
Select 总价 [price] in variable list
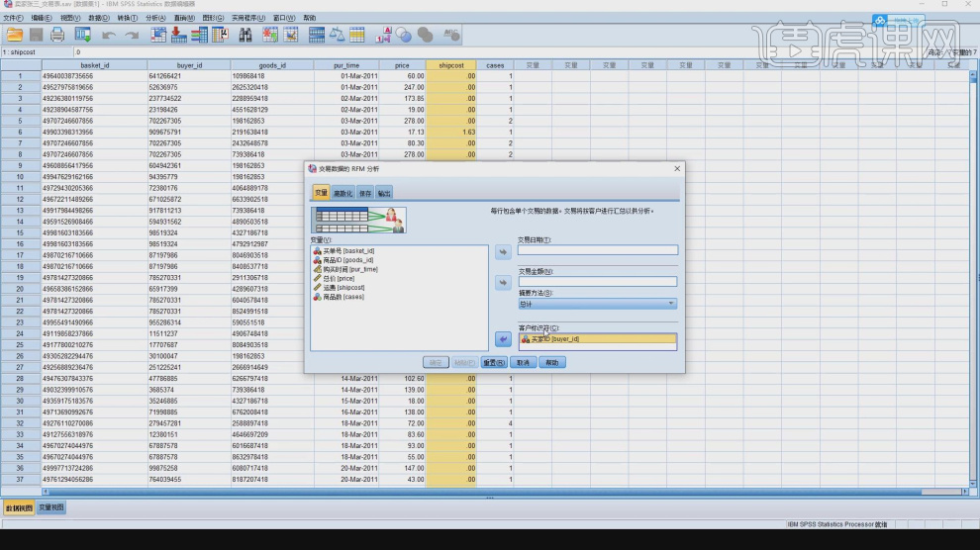click(x=334, y=278)
